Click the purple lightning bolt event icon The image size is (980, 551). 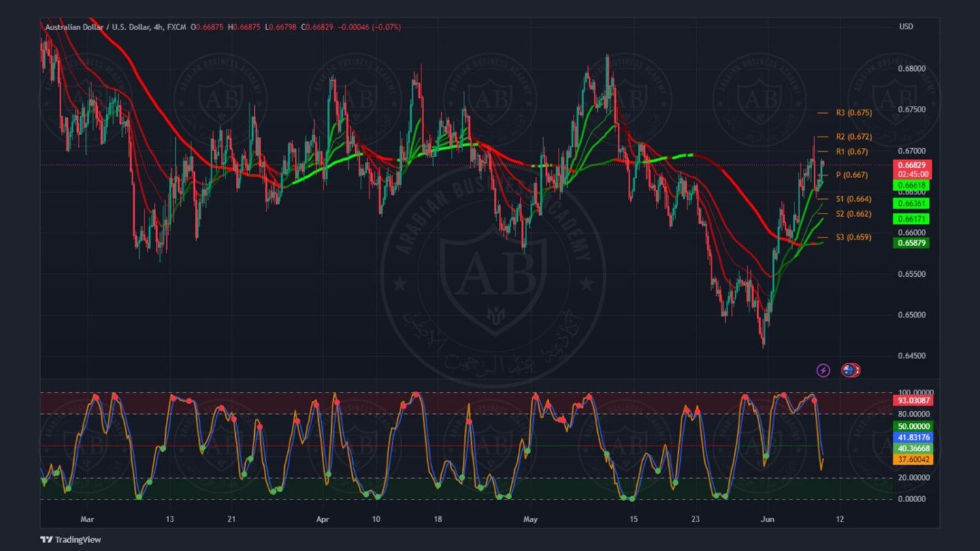(823, 371)
